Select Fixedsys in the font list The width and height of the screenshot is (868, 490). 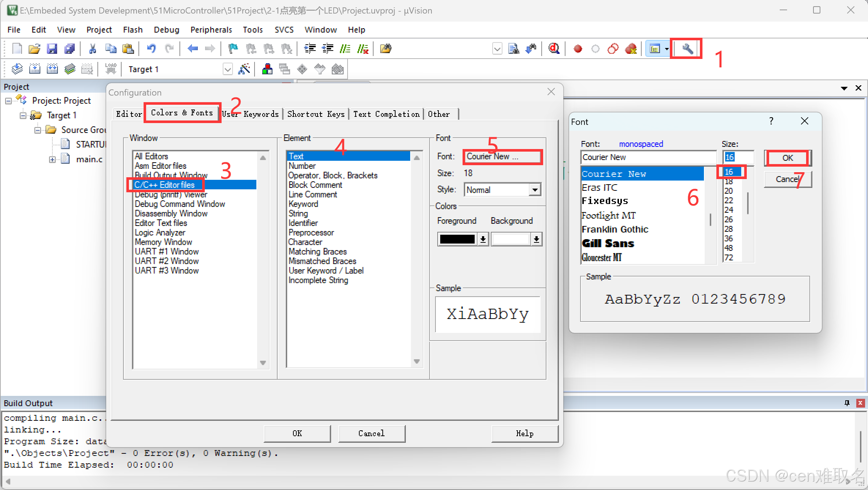coord(605,201)
